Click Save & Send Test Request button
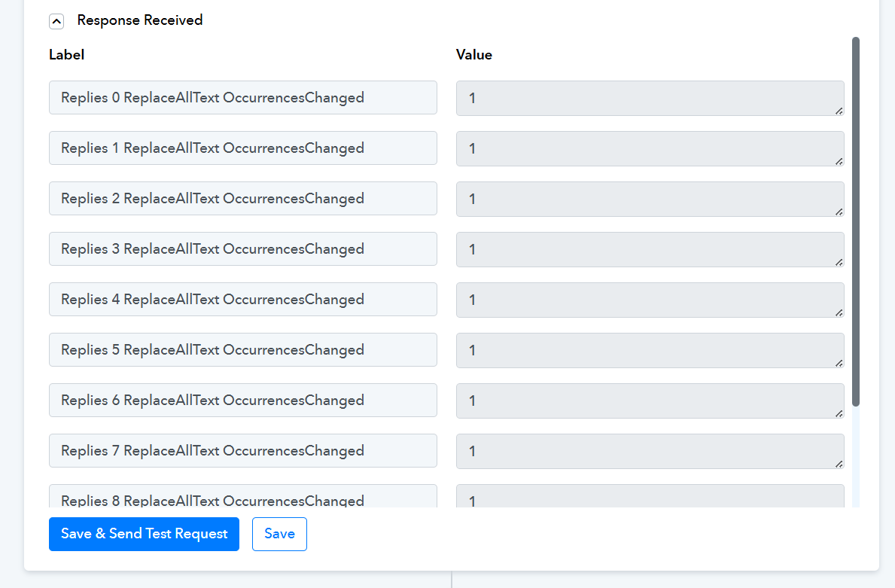Screen dimensions: 895x588 [x=144, y=534]
